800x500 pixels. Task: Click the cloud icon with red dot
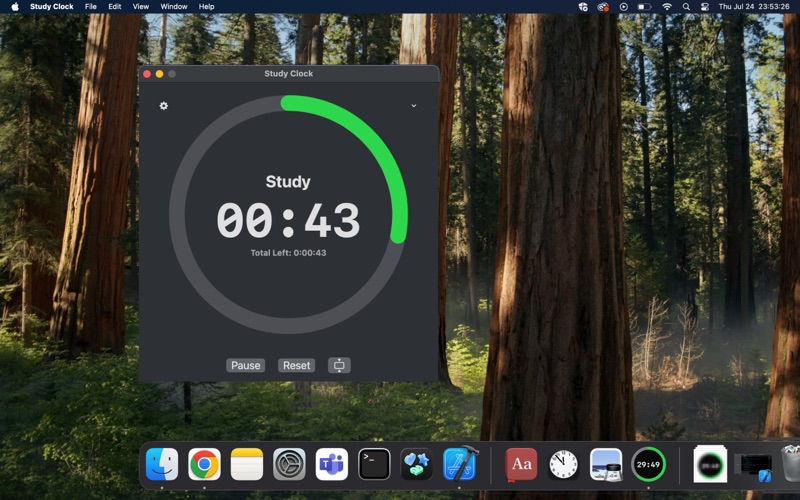pos(603,7)
